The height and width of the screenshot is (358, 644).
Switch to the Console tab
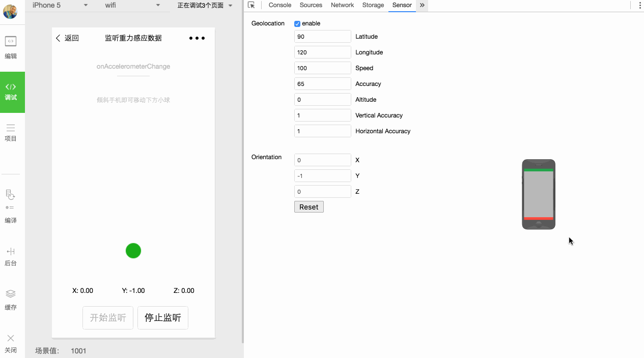[x=280, y=5]
